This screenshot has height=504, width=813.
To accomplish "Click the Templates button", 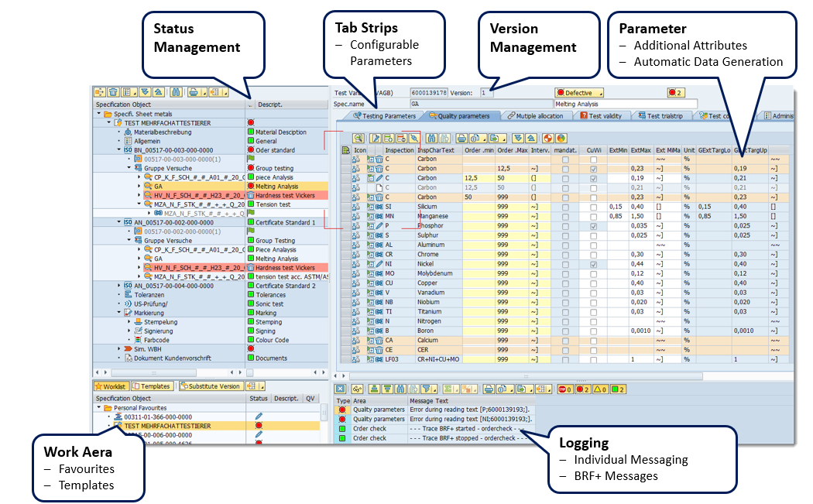I will click(x=152, y=386).
